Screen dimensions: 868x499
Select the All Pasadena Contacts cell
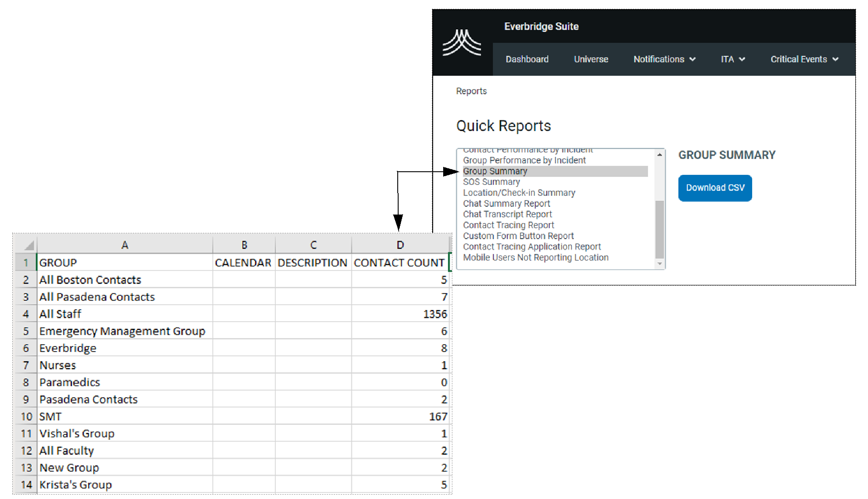click(125, 297)
